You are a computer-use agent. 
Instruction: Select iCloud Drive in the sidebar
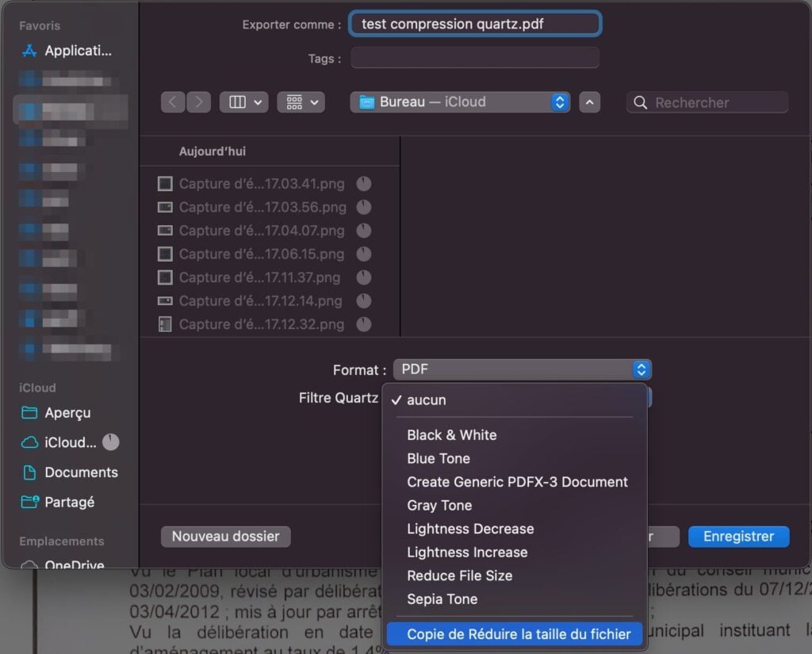point(59,442)
